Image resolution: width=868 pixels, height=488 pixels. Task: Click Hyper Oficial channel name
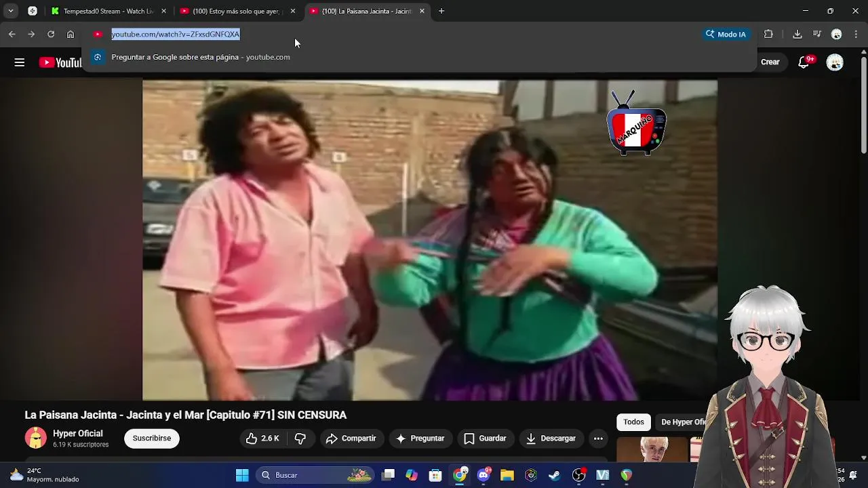point(78,433)
